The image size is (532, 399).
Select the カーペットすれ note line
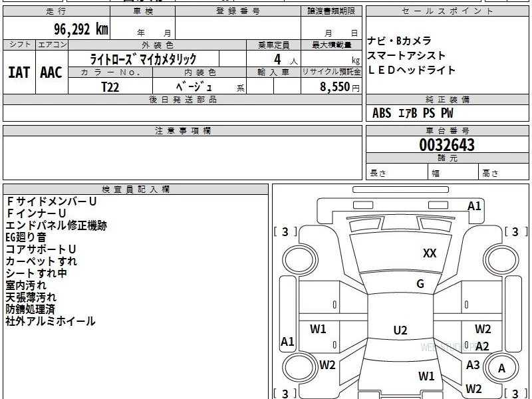coord(41,261)
